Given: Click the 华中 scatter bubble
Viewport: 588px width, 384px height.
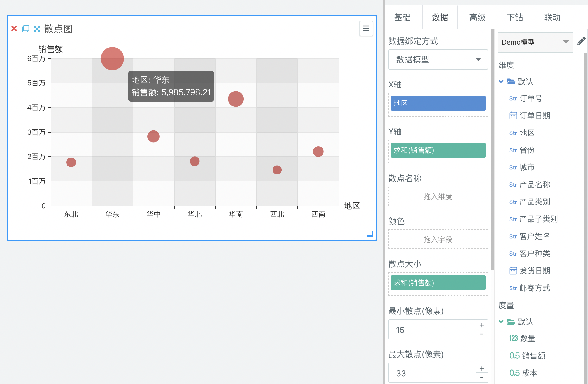Looking at the screenshot, I should (x=153, y=136).
